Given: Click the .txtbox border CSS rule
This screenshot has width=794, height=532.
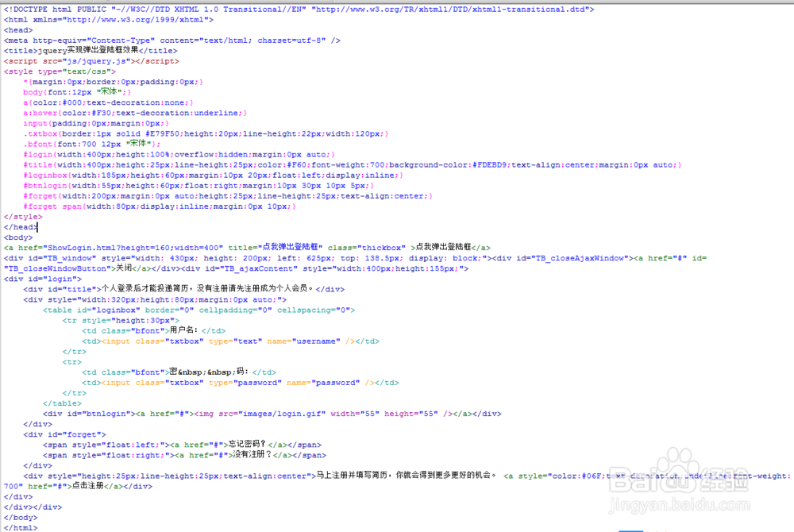Looking at the screenshot, I should pyautogui.click(x=206, y=133).
